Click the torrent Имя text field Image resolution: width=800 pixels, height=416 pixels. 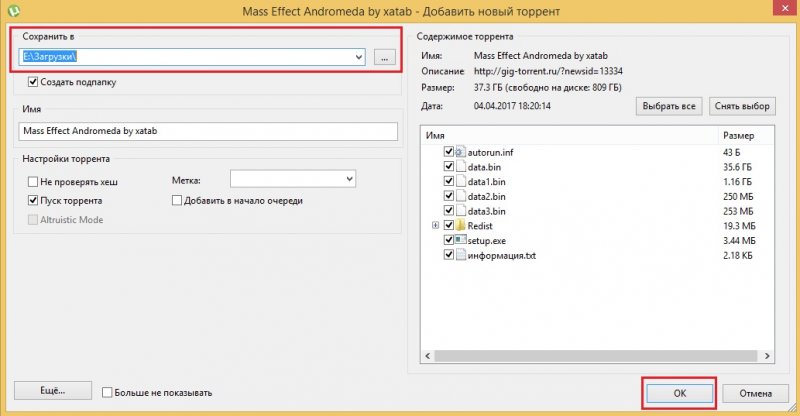[x=208, y=131]
